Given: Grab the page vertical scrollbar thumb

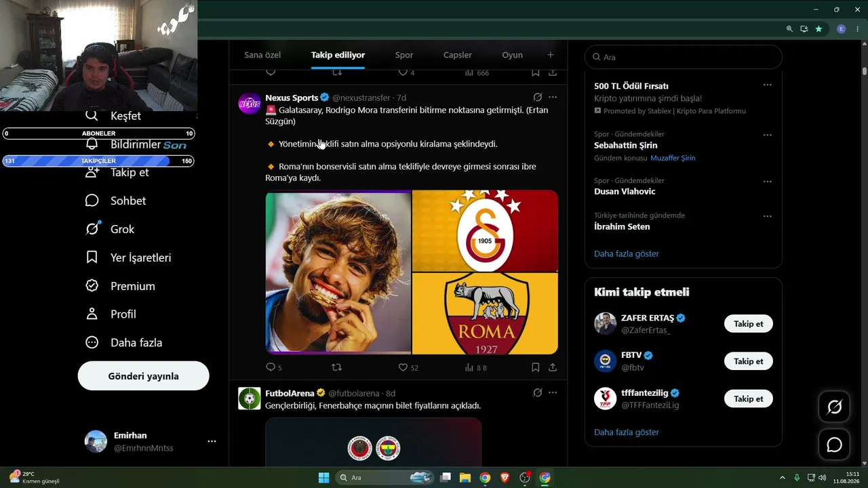Looking at the screenshot, I should (865, 70).
